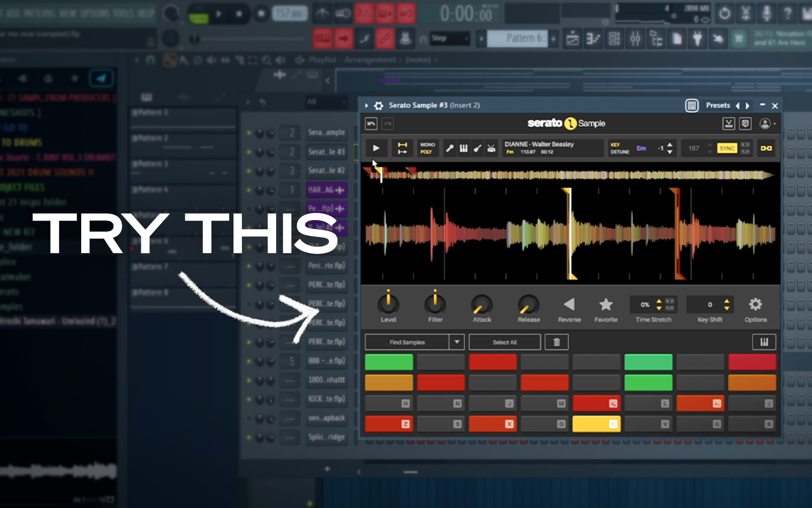Open the Pattern 6 selector in FL Studio
812x508 pixels.
(x=518, y=39)
